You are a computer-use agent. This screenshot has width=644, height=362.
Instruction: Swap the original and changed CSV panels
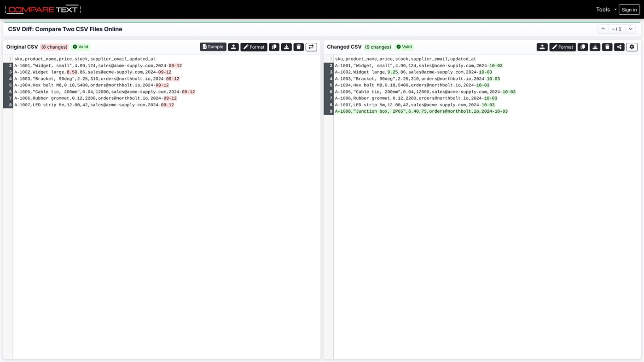(x=311, y=47)
